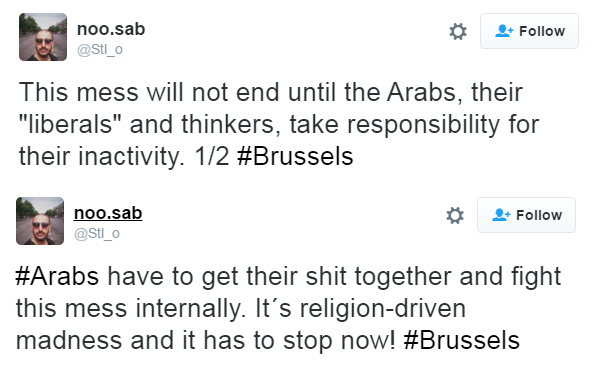Click first tweet text starting 'This mess'
The width and height of the screenshot is (600, 375).
[279, 124]
